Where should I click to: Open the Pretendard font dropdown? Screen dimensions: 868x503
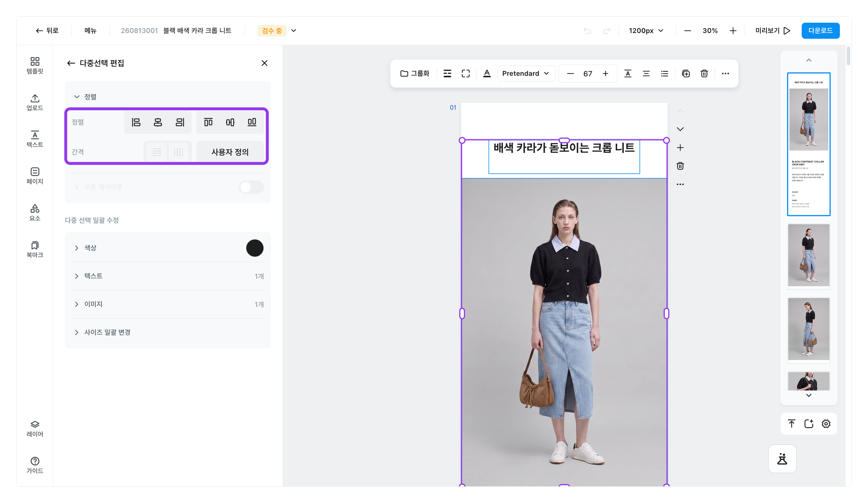[526, 73]
